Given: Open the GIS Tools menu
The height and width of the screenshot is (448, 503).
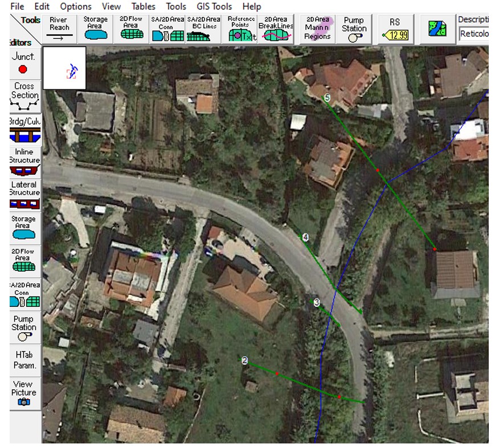Looking at the screenshot, I should [x=214, y=6].
